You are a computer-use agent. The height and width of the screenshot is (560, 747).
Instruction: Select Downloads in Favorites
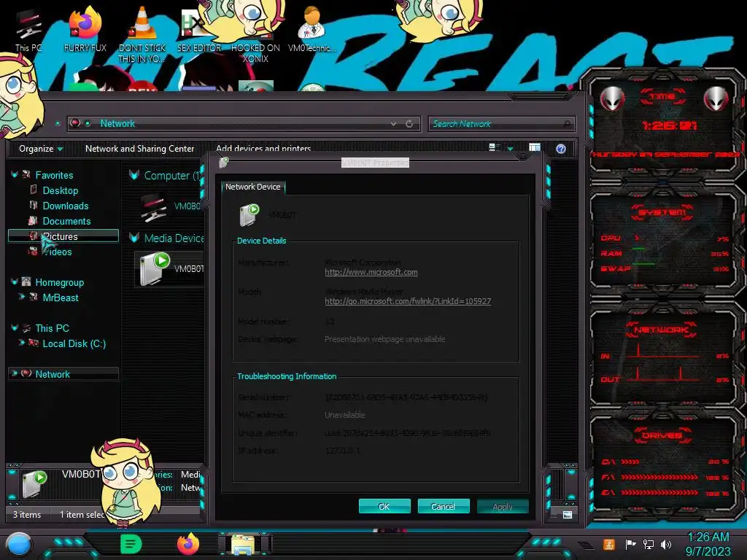[x=66, y=206]
